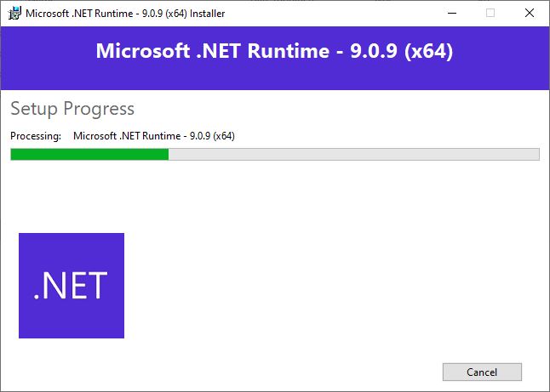Click the Processing: label
550x392 pixels.
tap(36, 136)
